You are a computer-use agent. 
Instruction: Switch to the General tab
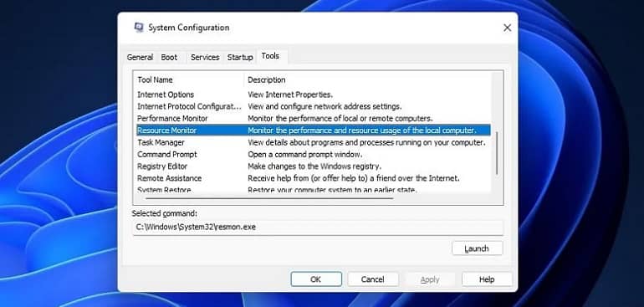click(140, 58)
